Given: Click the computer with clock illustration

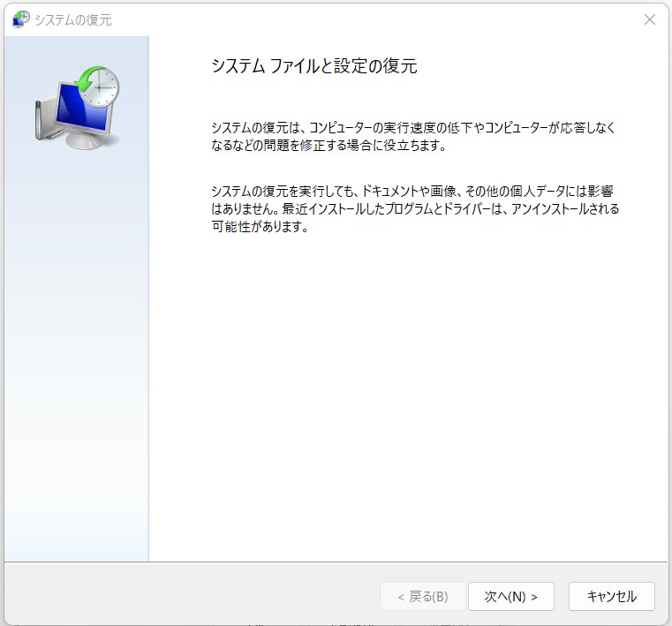Looking at the screenshot, I should pyautogui.click(x=77, y=108).
